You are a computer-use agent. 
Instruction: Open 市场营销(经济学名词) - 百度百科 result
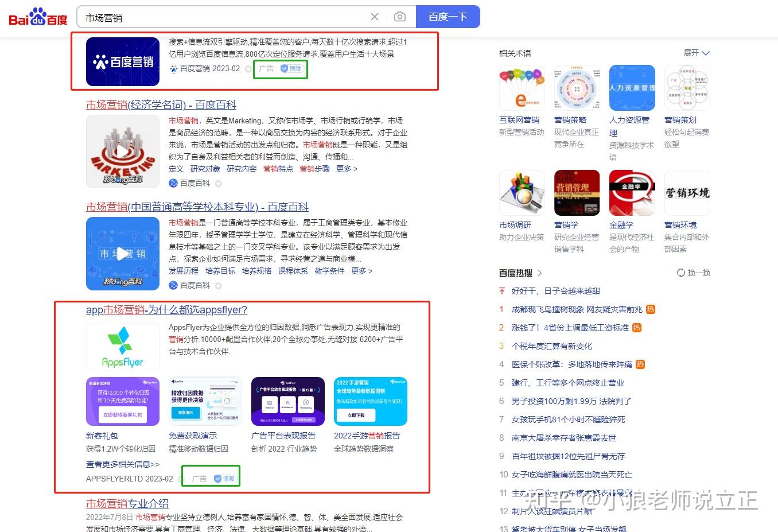coord(161,104)
